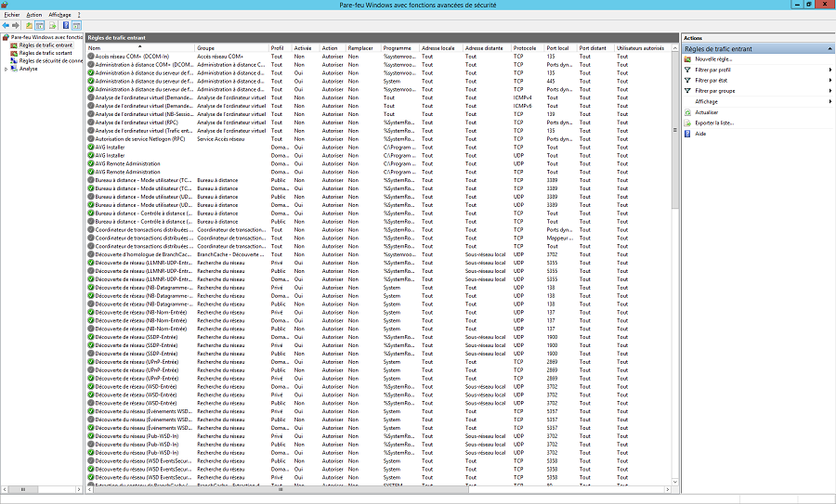Sort by the Utilisateurs autorisés column header
Viewport: 836px width, 504px height.
642,48
